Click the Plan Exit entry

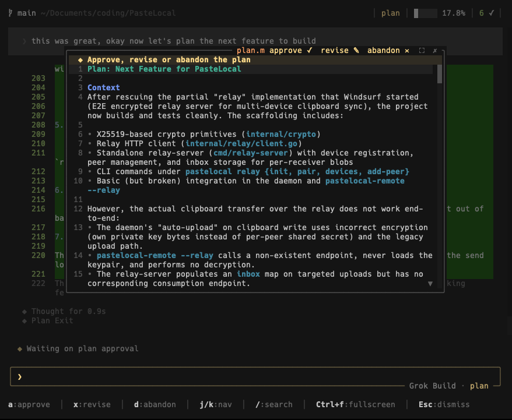point(52,320)
